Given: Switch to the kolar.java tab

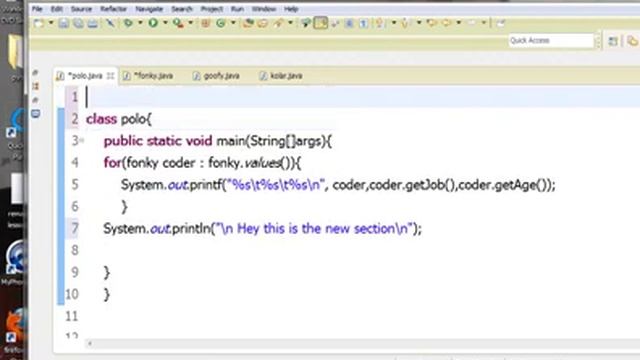Looking at the screenshot, I should click(282, 76).
